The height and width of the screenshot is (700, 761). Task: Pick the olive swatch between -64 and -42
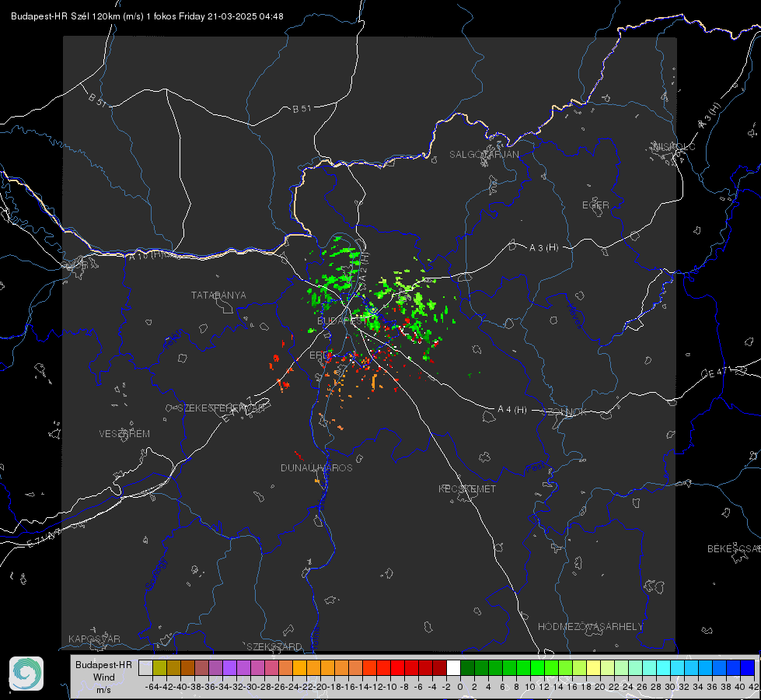click(x=159, y=667)
